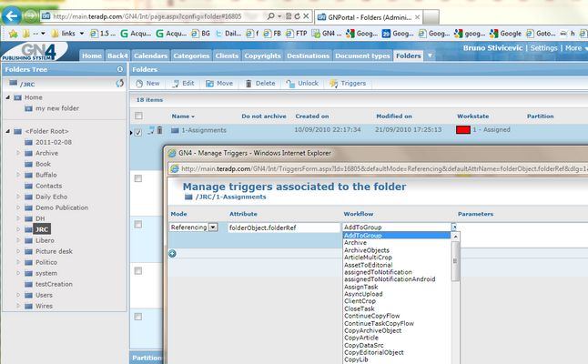This screenshot has height=364, width=588.
Task: Click the Move toolbar button
Action: 219,83
